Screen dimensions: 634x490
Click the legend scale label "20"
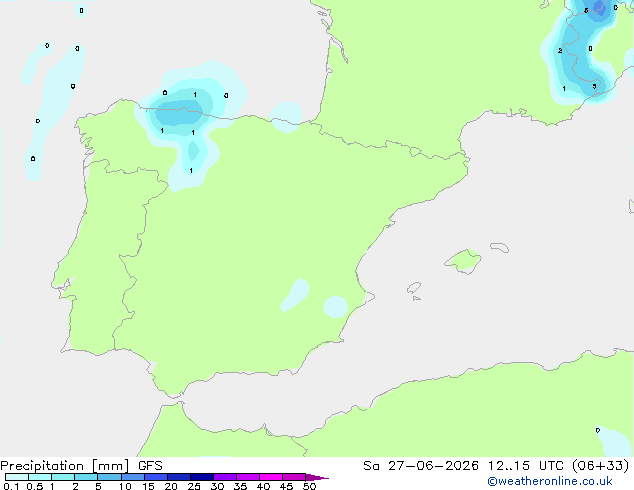point(171,486)
